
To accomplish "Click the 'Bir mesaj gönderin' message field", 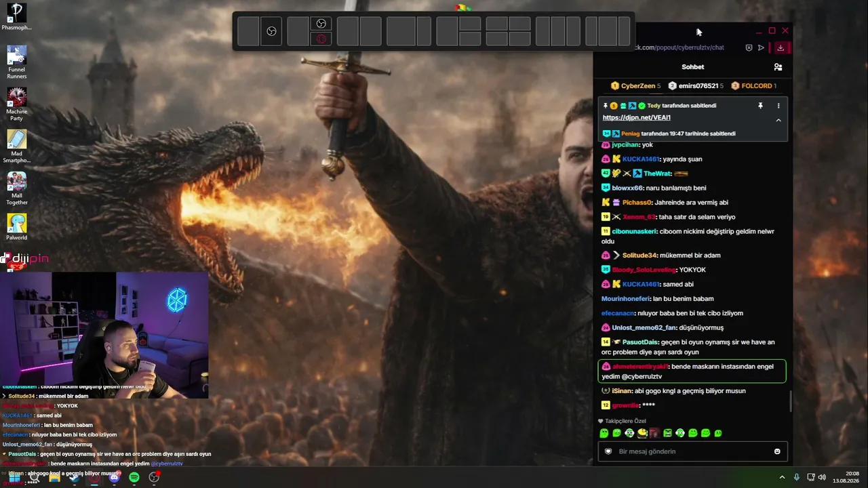I will [693, 451].
